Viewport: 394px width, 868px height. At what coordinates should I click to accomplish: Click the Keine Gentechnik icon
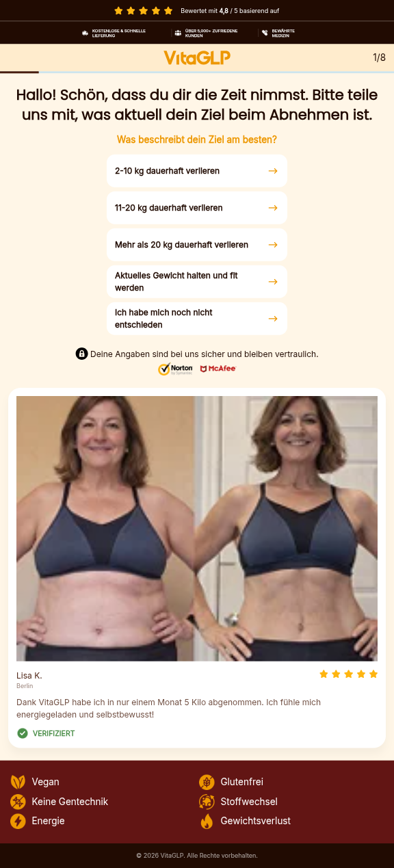(x=18, y=802)
